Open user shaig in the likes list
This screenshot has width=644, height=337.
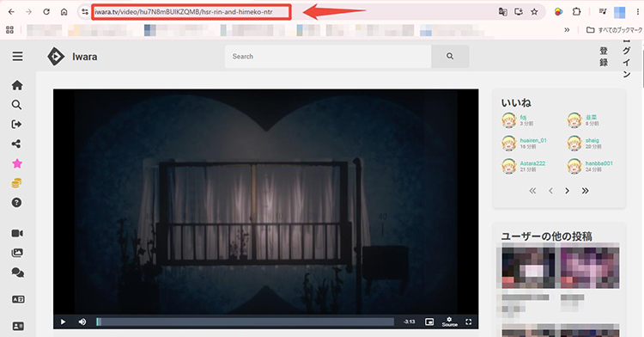pos(592,140)
